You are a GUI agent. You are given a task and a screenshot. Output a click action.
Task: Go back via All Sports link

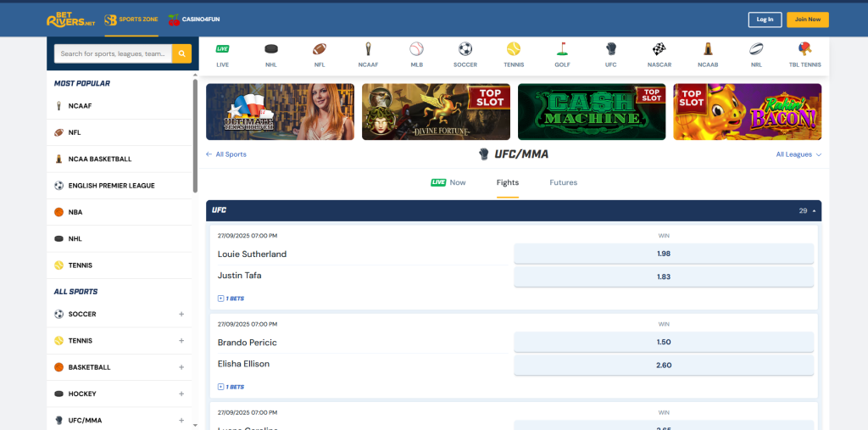(225, 154)
